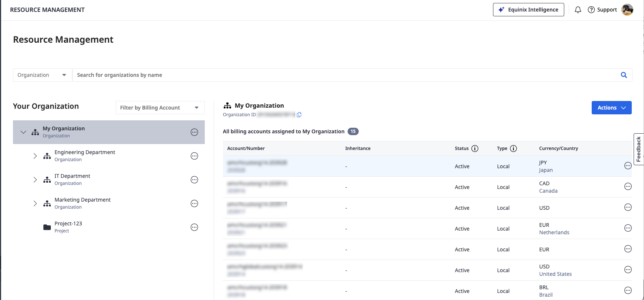Collapse the My Organization tree node

pos(23,132)
